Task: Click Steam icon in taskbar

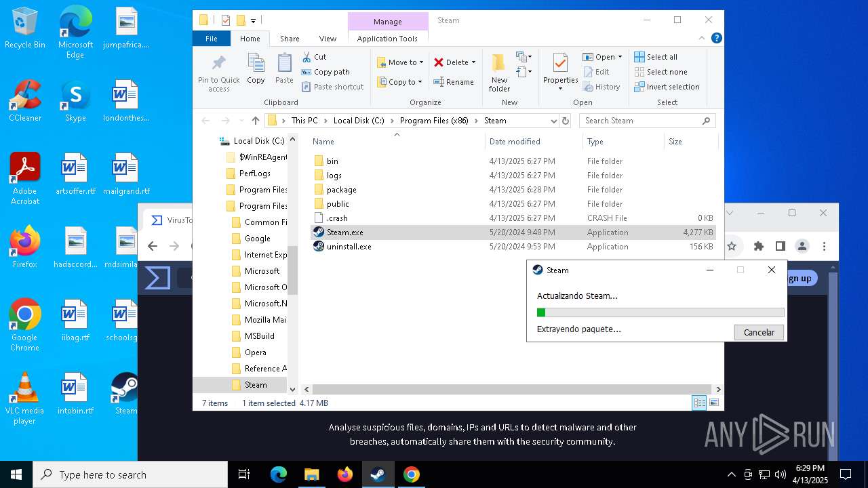Action: pos(378,474)
